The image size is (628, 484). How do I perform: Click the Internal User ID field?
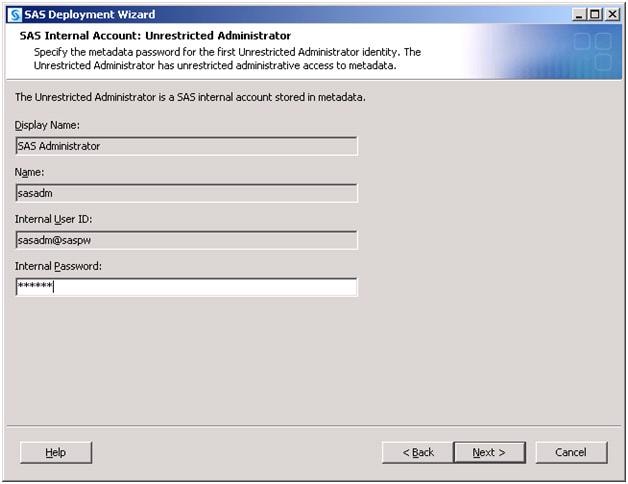pyautogui.click(x=187, y=240)
